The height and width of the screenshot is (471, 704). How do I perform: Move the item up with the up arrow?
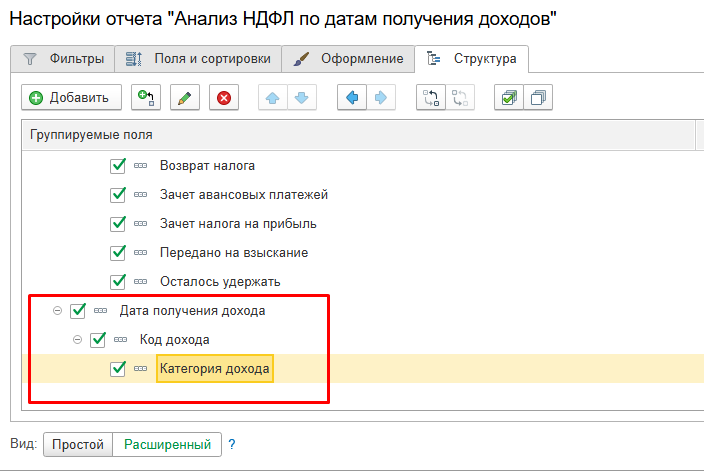273,97
